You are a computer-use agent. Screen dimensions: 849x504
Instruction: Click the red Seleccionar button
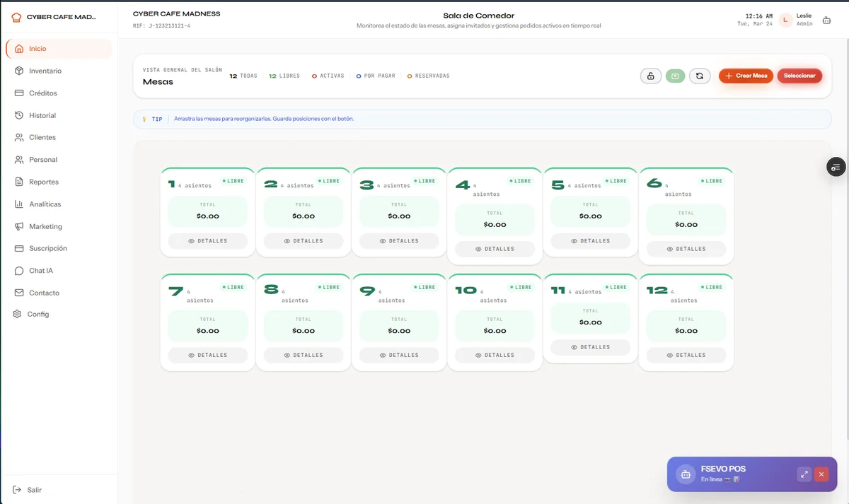tap(799, 76)
